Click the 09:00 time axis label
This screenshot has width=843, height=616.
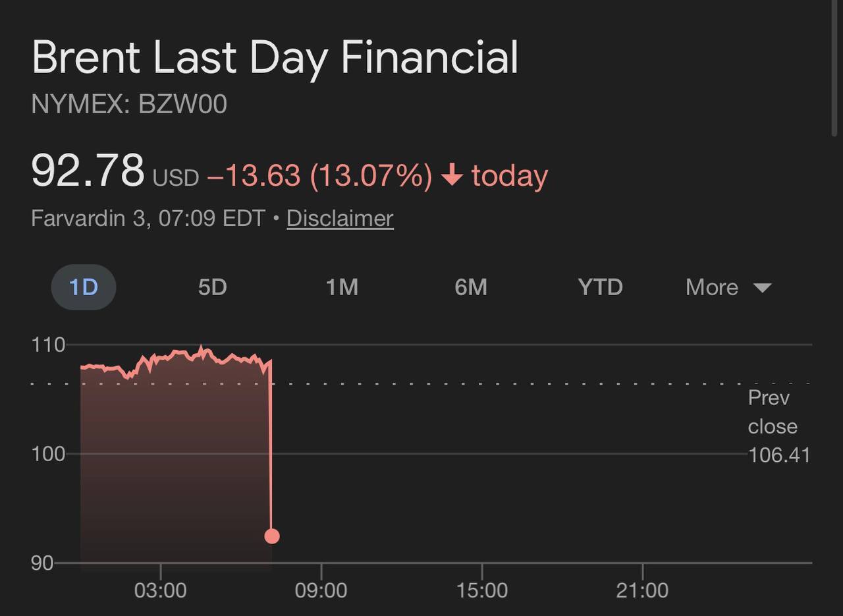(321, 590)
